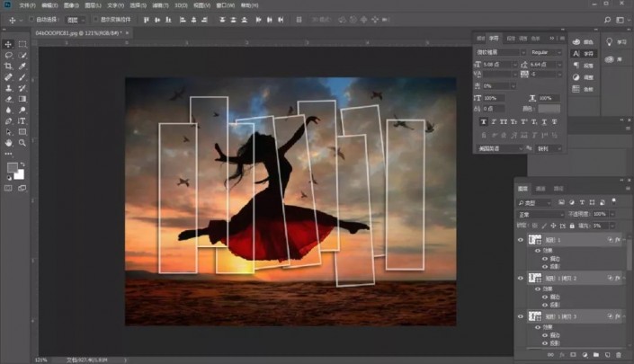
Task: Select the Eraser tool
Action: [x=8, y=99]
